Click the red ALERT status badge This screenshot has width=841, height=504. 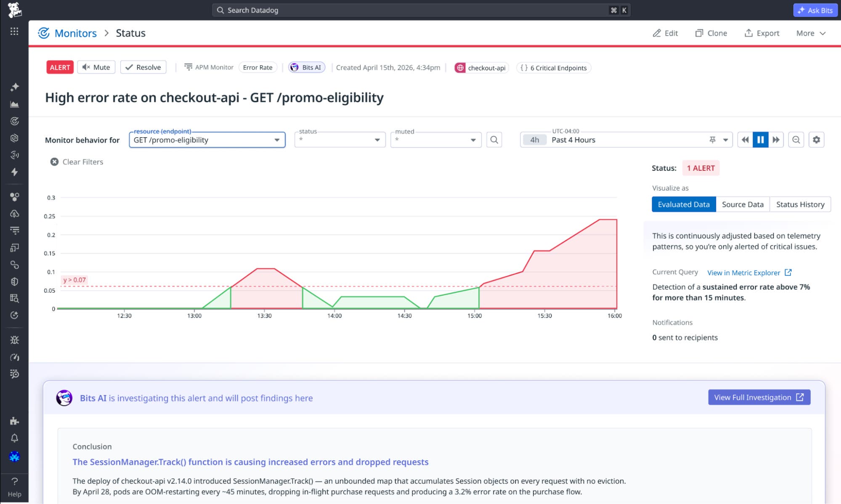point(60,67)
